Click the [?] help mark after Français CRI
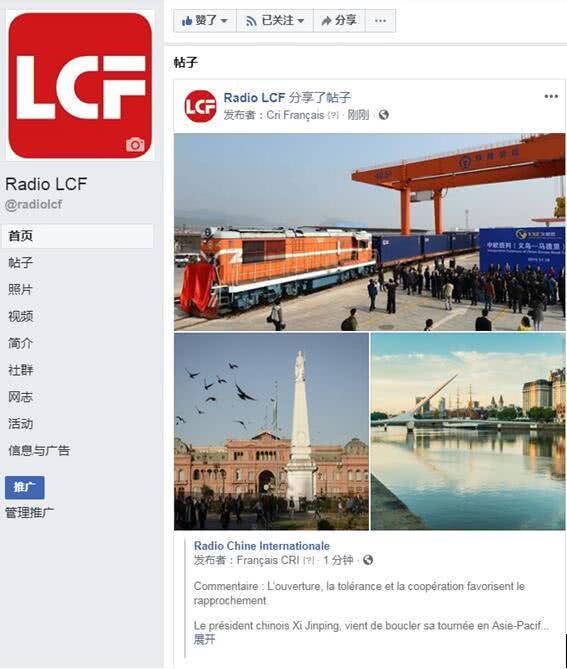The width and height of the screenshot is (567, 669). click(308, 560)
